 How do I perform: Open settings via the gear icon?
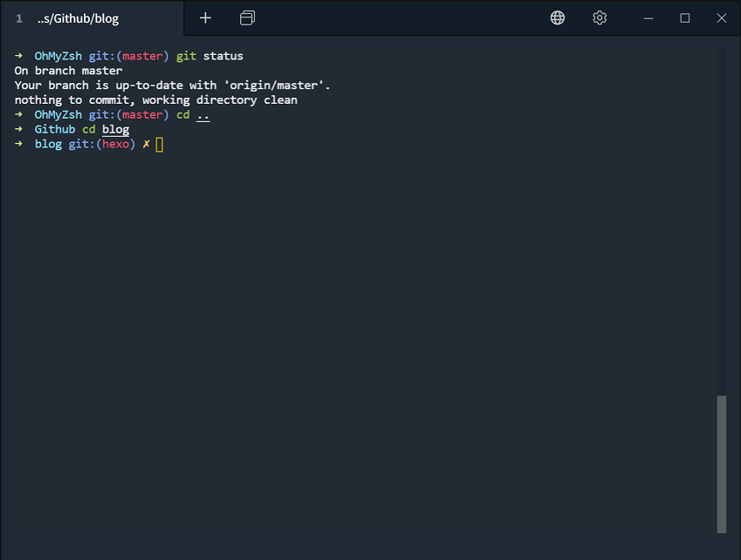click(600, 18)
